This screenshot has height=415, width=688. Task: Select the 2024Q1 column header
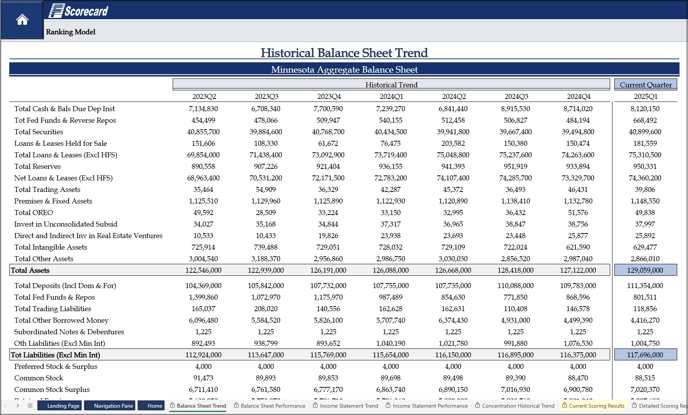point(391,97)
